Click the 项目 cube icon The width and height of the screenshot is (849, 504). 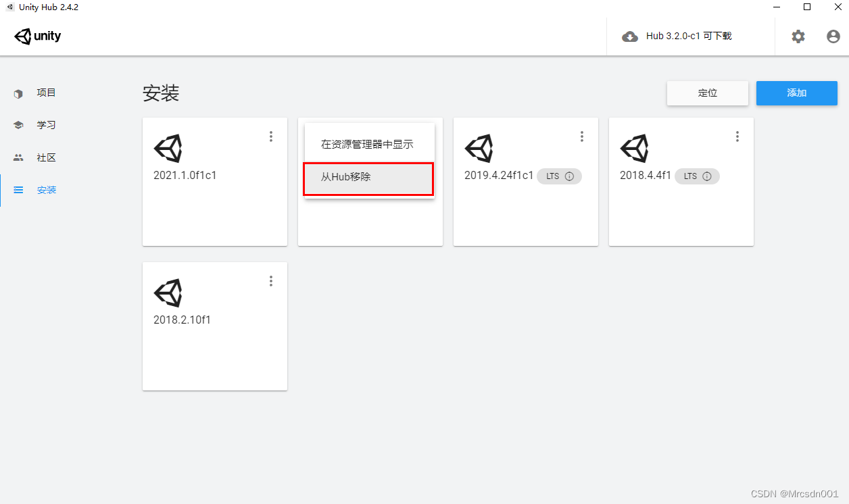[18, 94]
